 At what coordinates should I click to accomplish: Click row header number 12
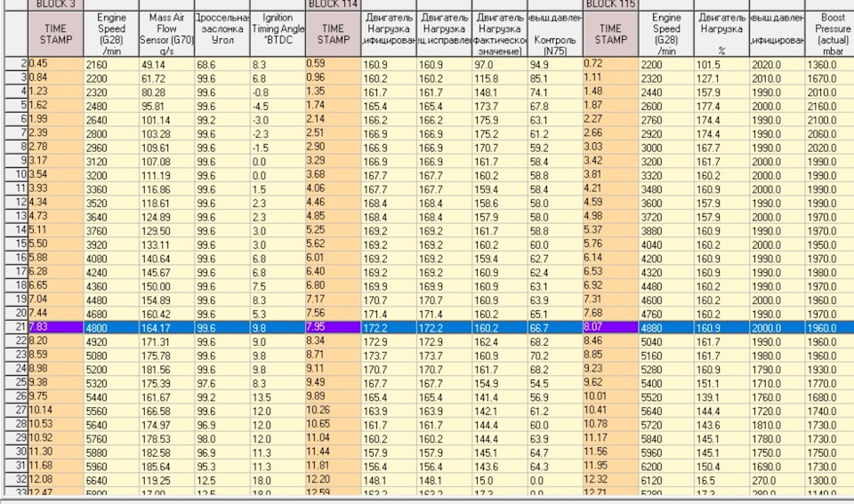[16, 203]
